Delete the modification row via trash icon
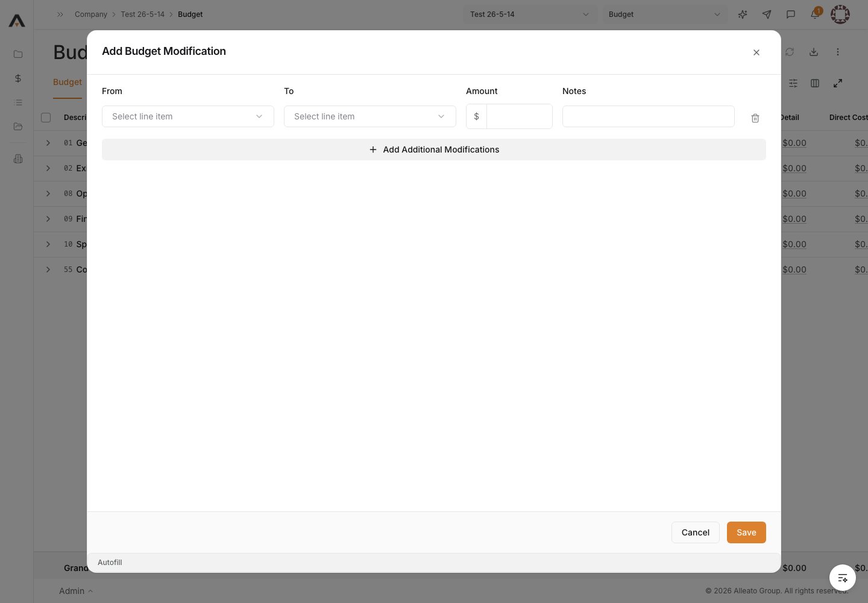 point(755,118)
